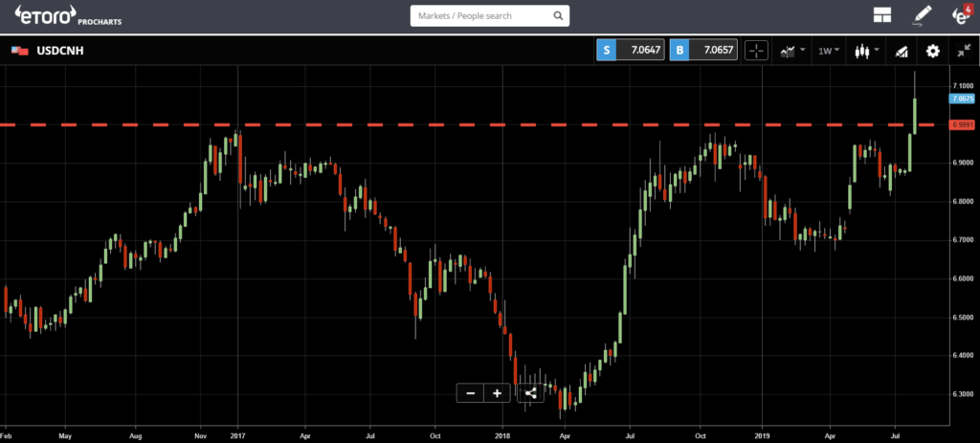This screenshot has width=980, height=443.
Task: Open chart settings gear
Action: pyautogui.click(x=932, y=51)
